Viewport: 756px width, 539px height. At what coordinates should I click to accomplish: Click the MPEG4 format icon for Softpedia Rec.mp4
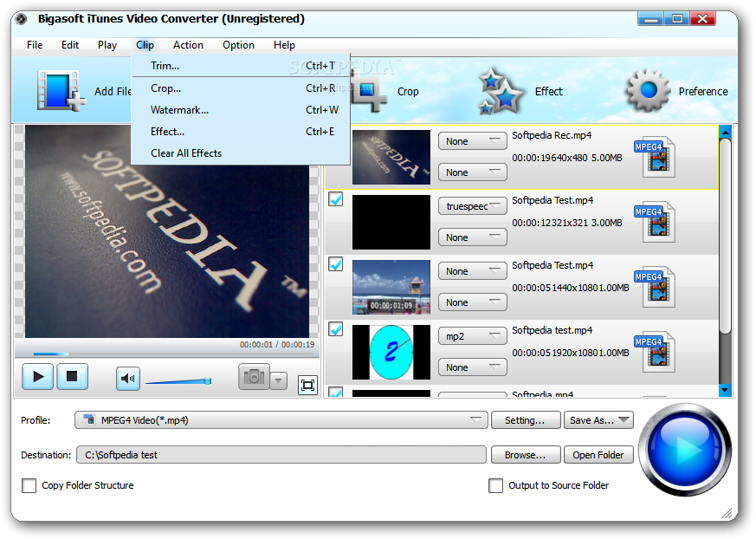(655, 157)
